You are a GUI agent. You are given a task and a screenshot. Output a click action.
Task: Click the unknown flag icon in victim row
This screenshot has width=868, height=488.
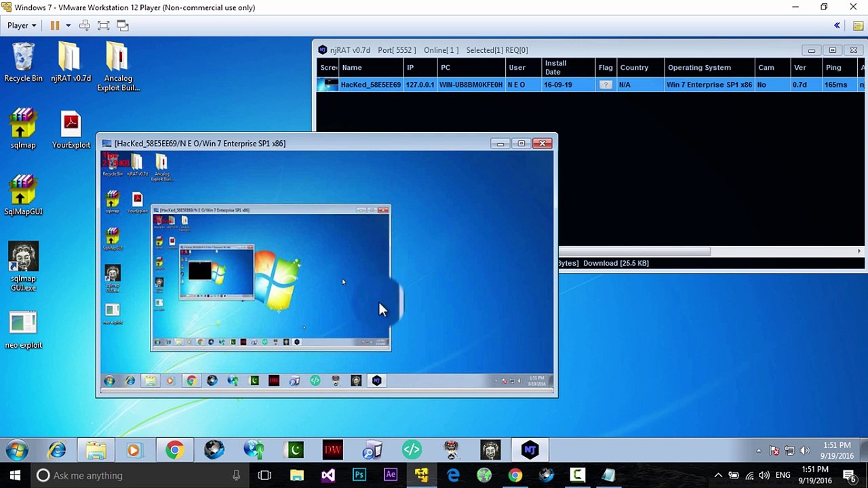(606, 85)
